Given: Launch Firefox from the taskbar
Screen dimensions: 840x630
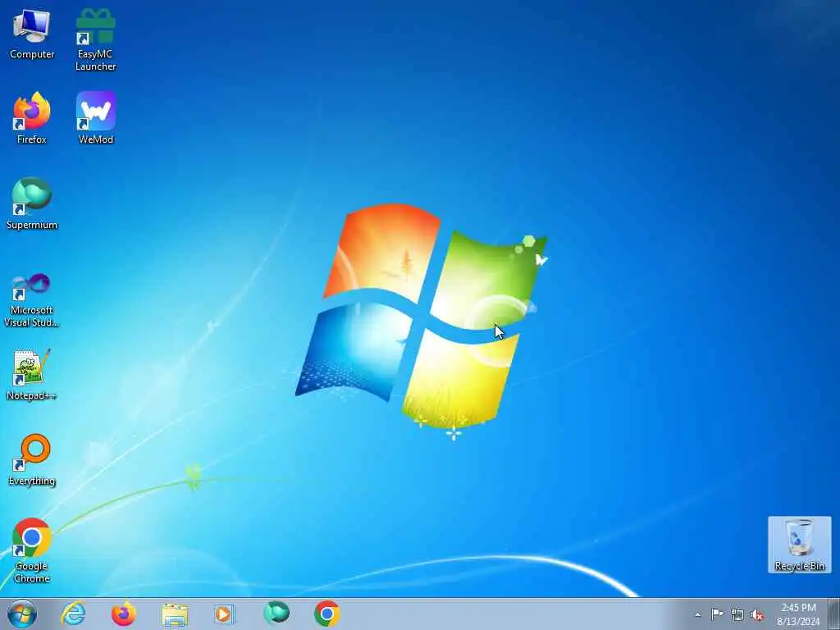Looking at the screenshot, I should pyautogui.click(x=124, y=614).
